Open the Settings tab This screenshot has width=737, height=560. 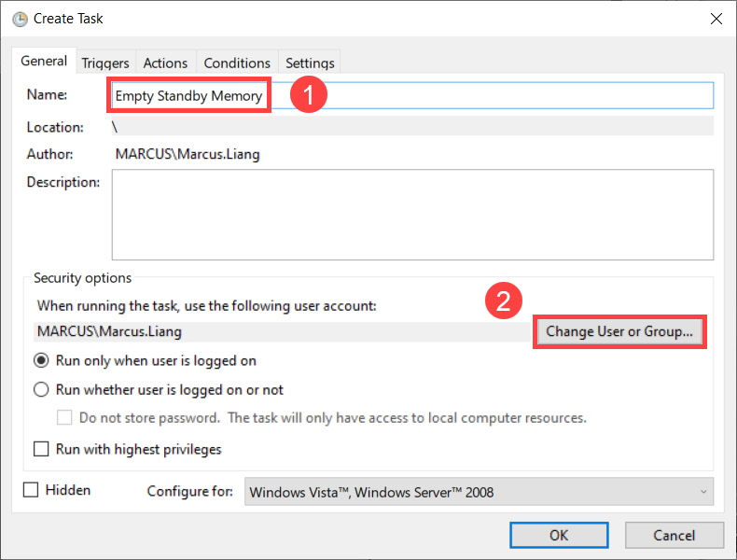(310, 63)
